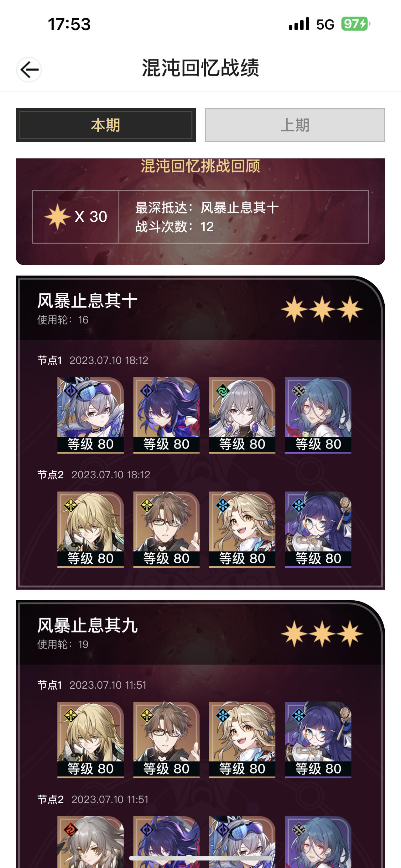Tap the three stars of 风暴止息其十
Image resolution: width=401 pixels, height=868 pixels.
322,309
